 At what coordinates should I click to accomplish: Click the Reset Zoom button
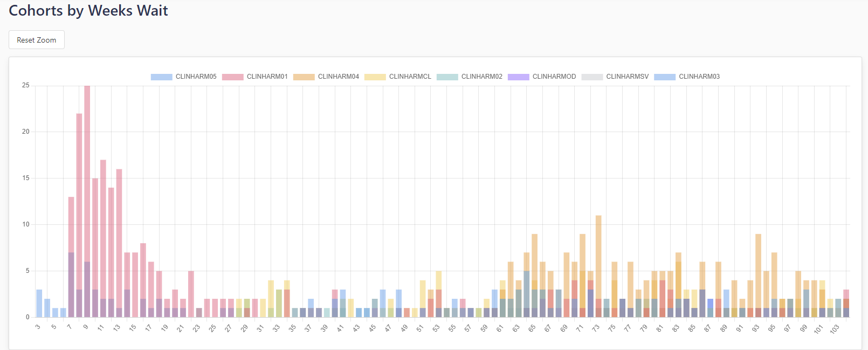click(36, 40)
